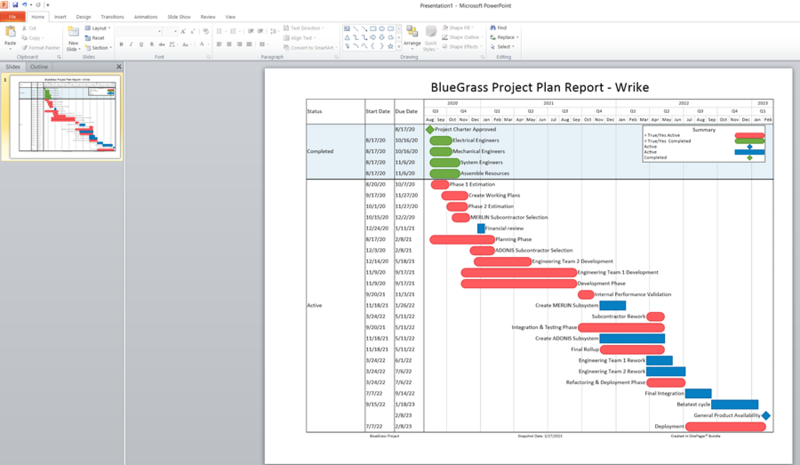Click the green Project Charter Approved milestone diamond
The height and width of the screenshot is (465, 800).
430,130
